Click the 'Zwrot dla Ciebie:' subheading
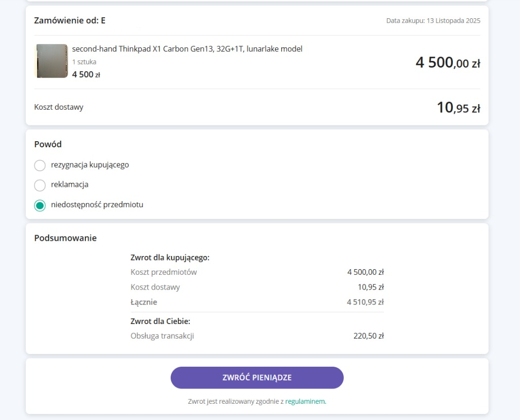This screenshot has height=420, width=520. [x=160, y=321]
